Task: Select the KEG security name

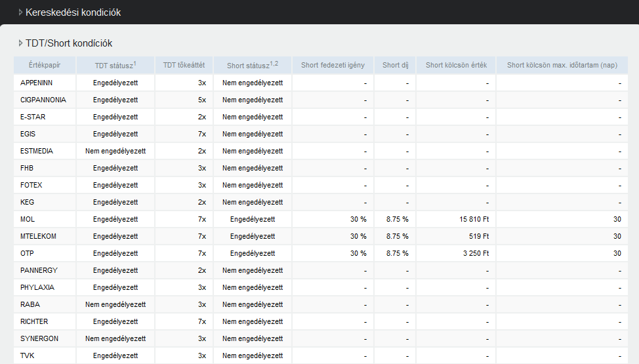Action: [28, 203]
